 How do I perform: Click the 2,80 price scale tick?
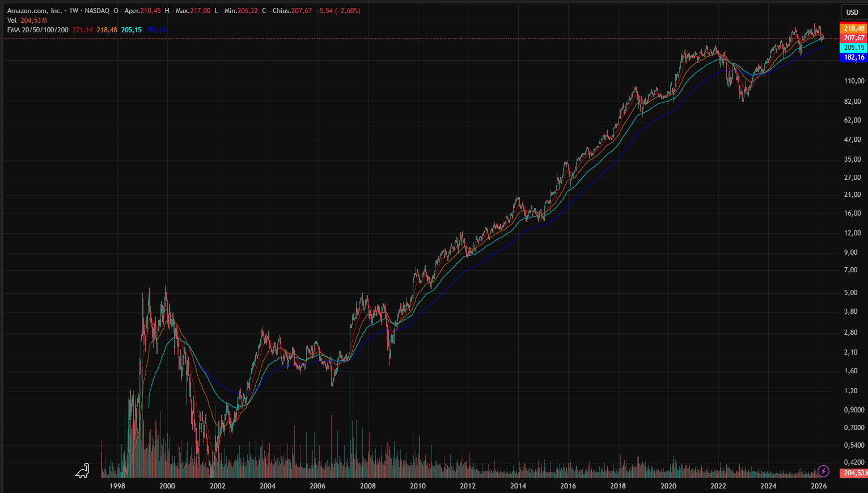click(x=851, y=332)
